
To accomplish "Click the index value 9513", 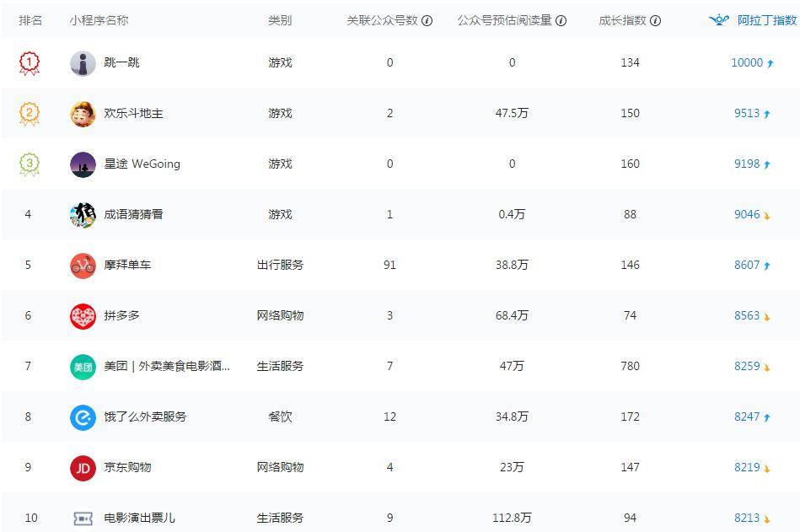I will [x=747, y=113].
